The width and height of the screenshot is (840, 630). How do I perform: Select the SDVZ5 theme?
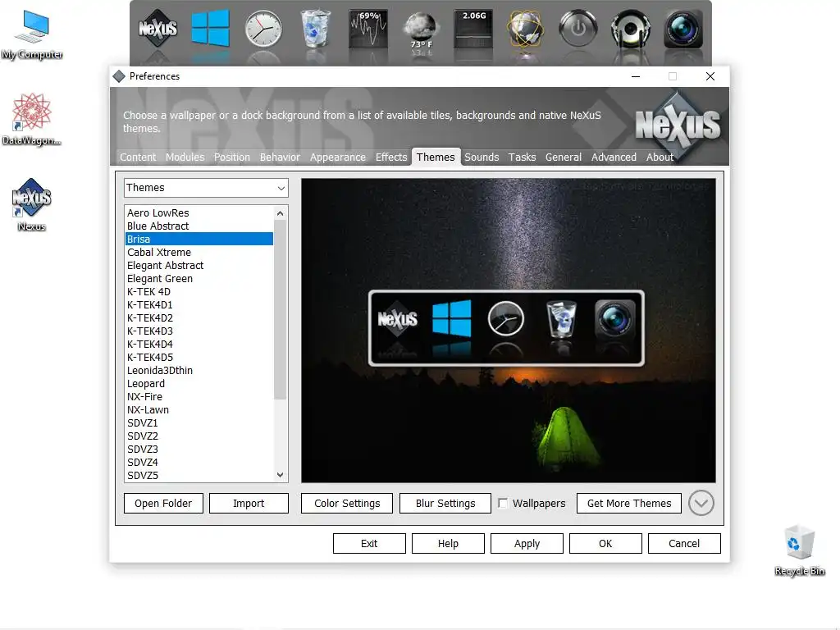tap(199, 475)
